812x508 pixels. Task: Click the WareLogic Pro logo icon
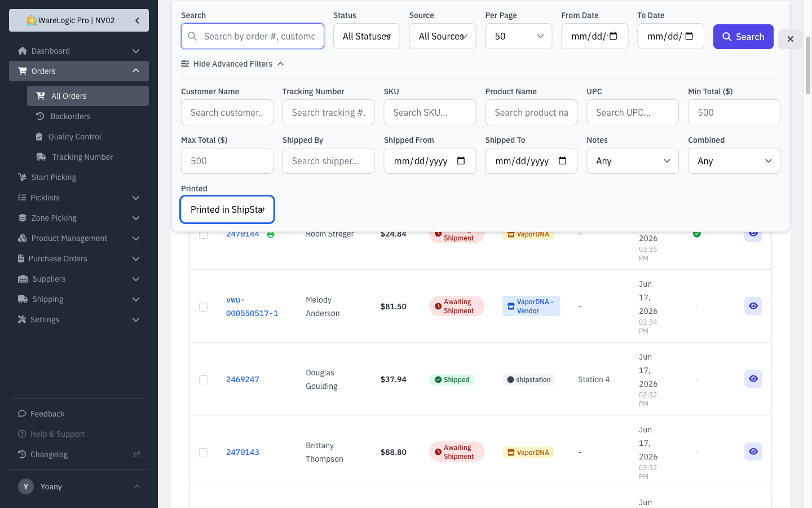tap(32, 20)
